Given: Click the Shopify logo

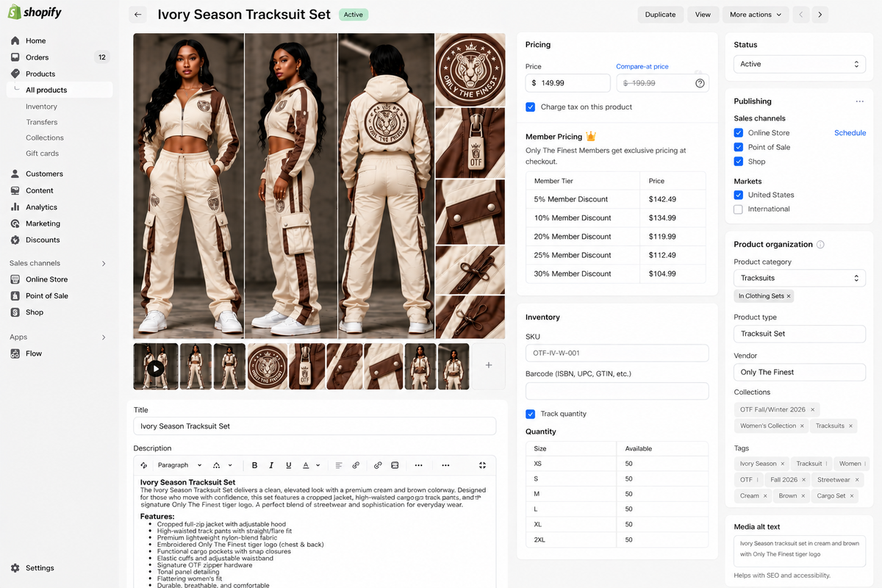Looking at the screenshot, I should 35,12.
